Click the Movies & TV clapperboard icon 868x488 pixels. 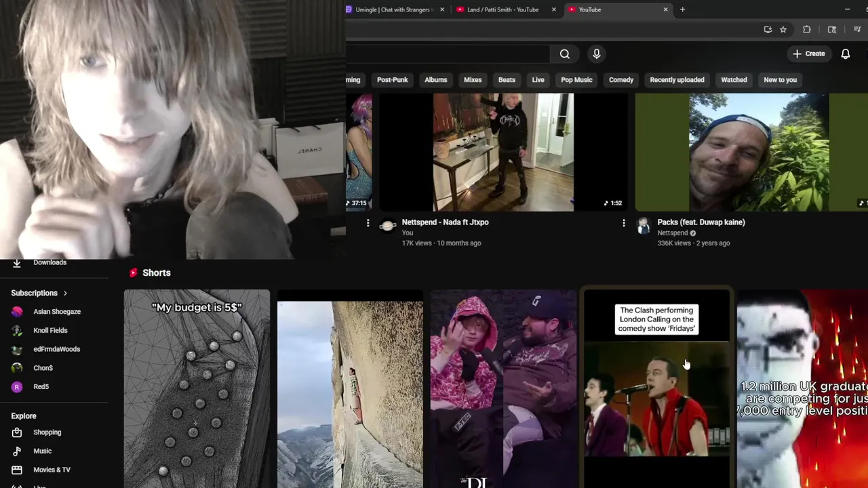[17, 470]
